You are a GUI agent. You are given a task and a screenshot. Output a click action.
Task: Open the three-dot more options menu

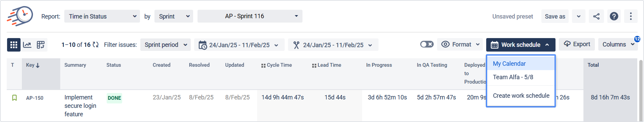(x=631, y=17)
